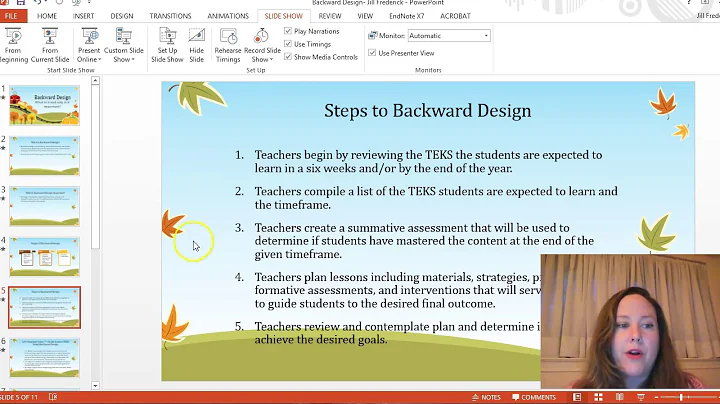
Task: Select slide 3 thumbnail
Action: (45, 206)
